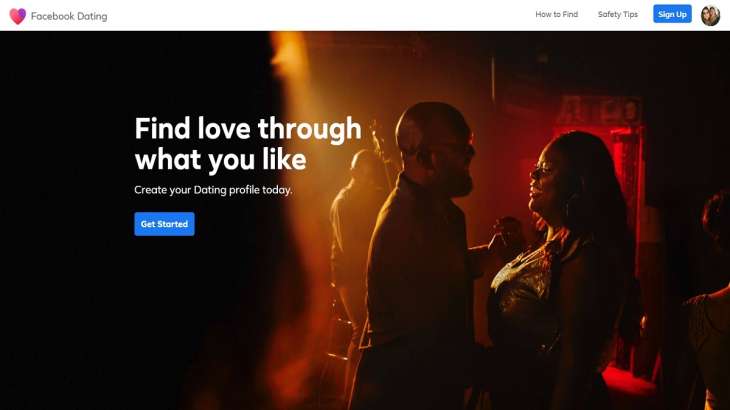Go to Safety Tips in navigation
730x410 pixels.
(618, 14)
